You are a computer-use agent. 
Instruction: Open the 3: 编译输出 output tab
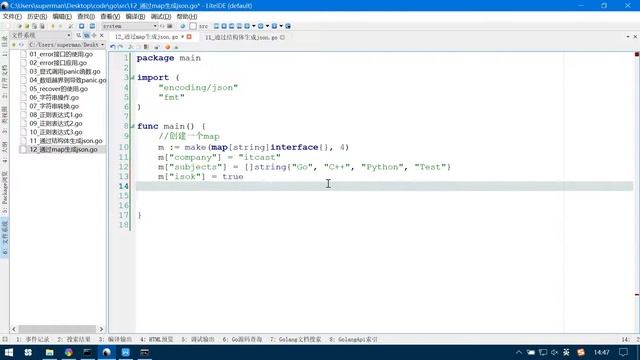click(x=115, y=339)
